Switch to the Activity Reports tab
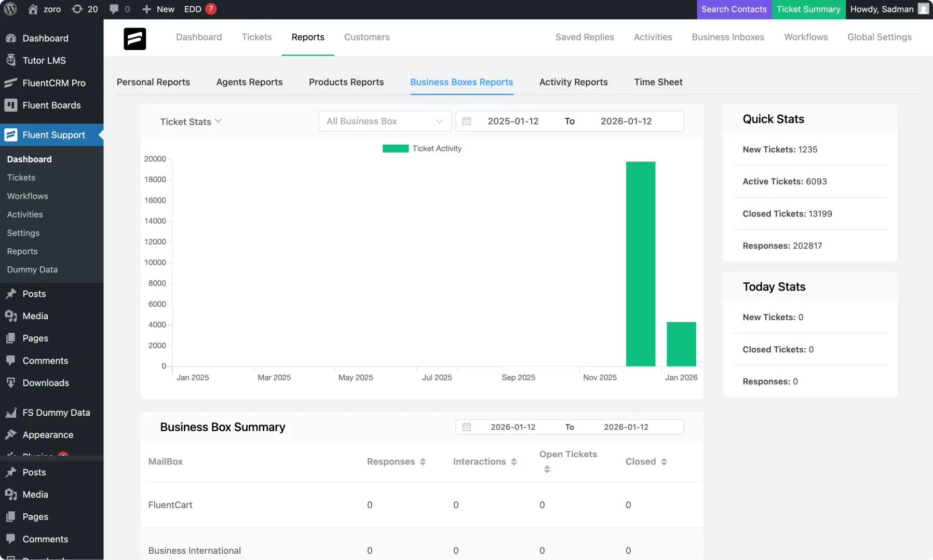Screen dimensions: 933x560 coord(573,82)
